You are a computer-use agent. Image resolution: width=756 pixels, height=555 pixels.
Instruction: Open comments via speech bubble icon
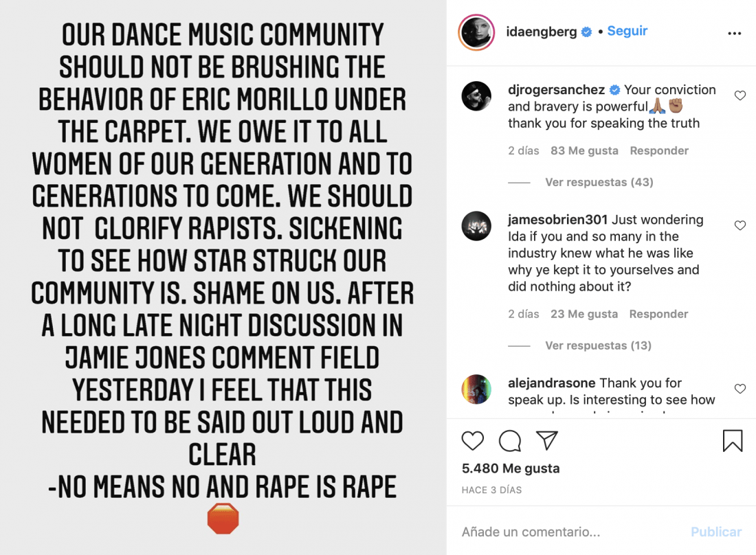tap(510, 441)
